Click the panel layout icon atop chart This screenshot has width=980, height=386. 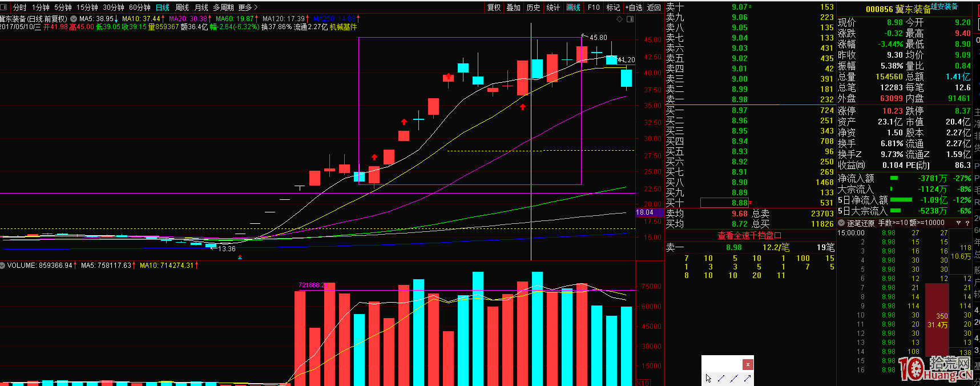point(630,19)
